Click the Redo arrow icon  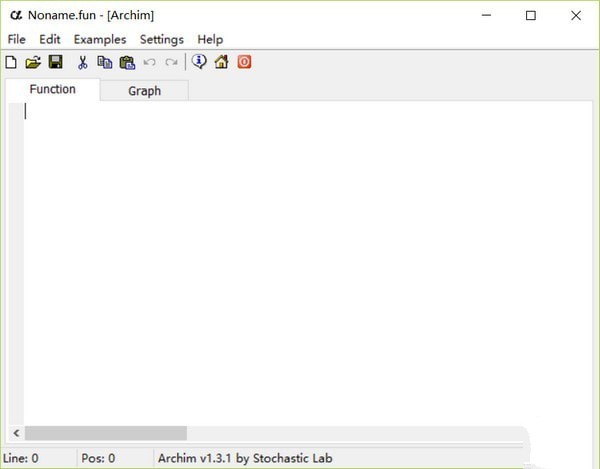coord(171,62)
